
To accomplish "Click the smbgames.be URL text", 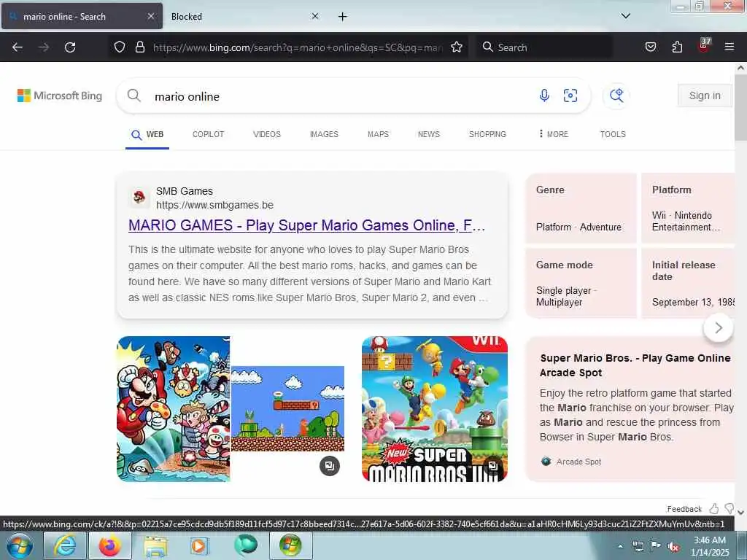I will (215, 205).
